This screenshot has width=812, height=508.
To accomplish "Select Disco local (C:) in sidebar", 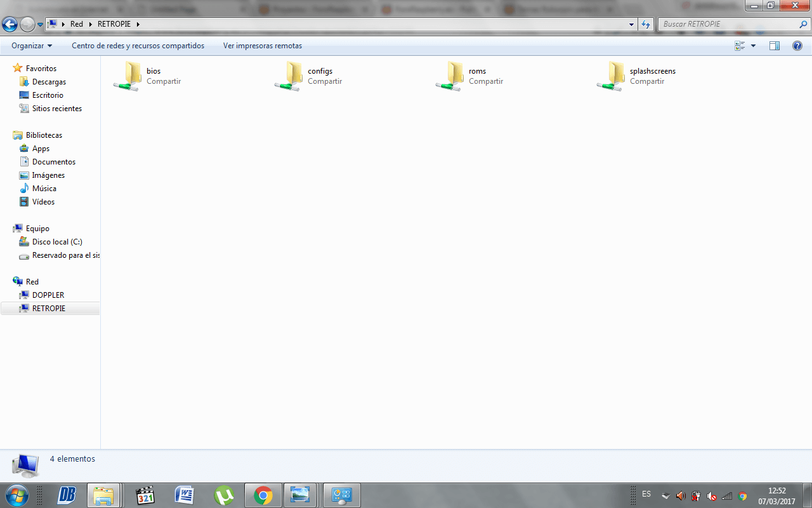I will (x=57, y=242).
